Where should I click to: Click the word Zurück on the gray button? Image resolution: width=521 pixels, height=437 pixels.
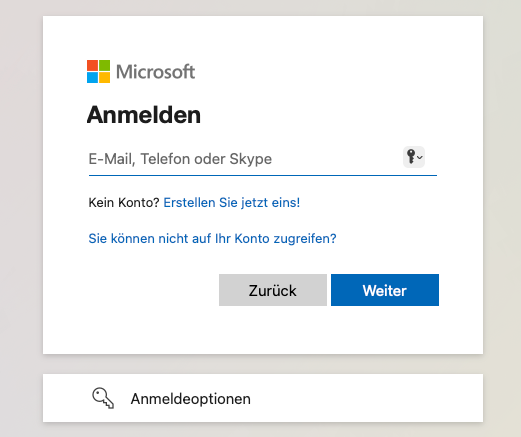(x=272, y=291)
